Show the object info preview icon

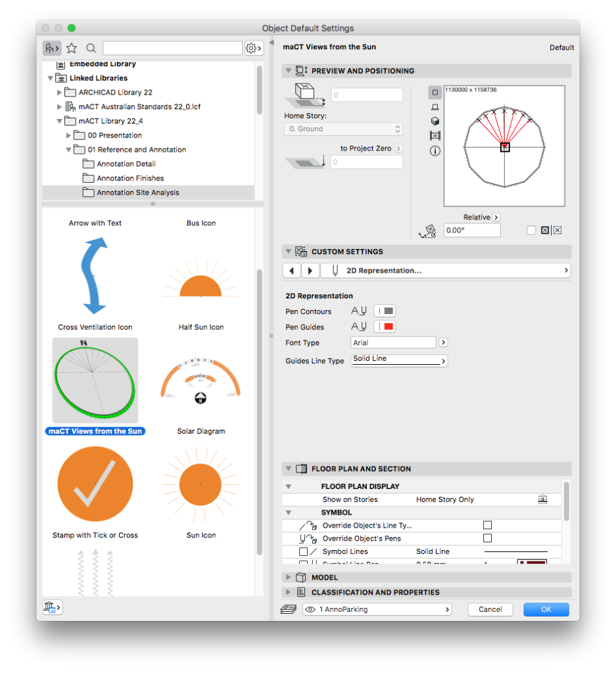pyautogui.click(x=435, y=151)
